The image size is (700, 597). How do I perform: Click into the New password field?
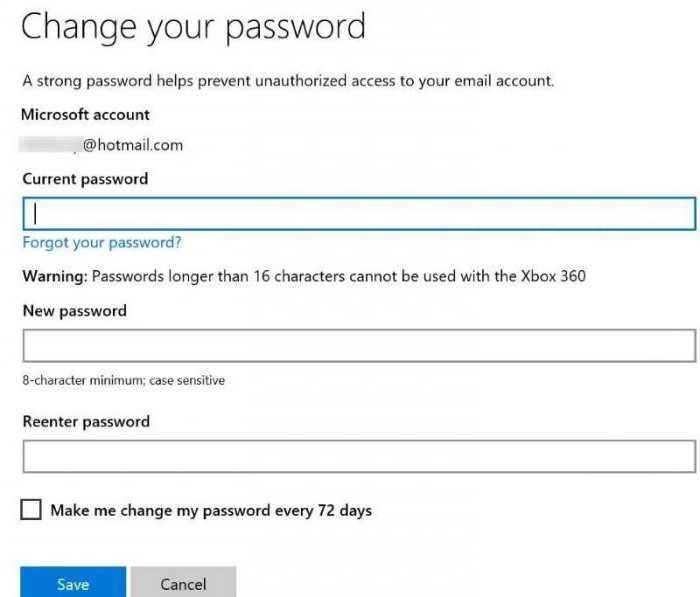pos(359,346)
